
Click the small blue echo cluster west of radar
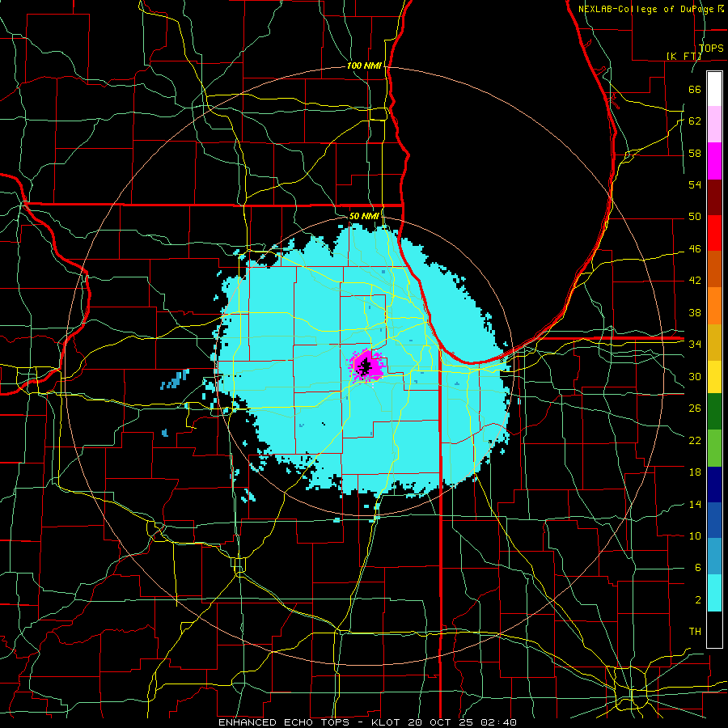[175, 379]
